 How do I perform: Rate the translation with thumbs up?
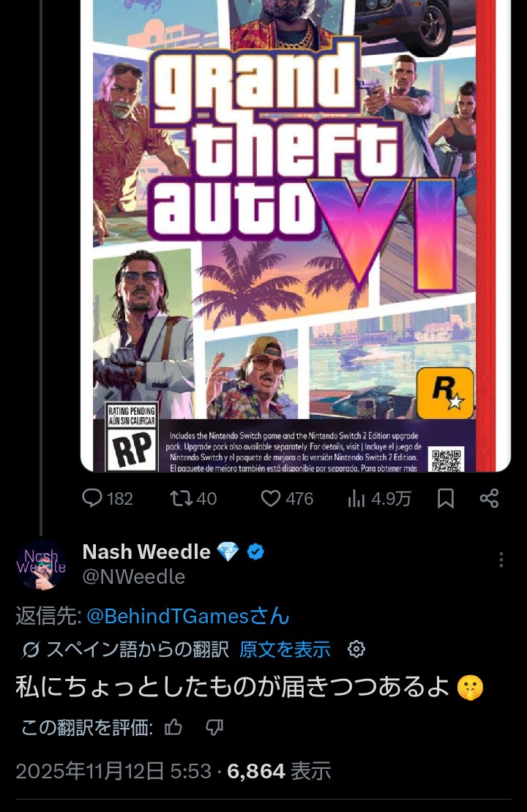pos(173,727)
